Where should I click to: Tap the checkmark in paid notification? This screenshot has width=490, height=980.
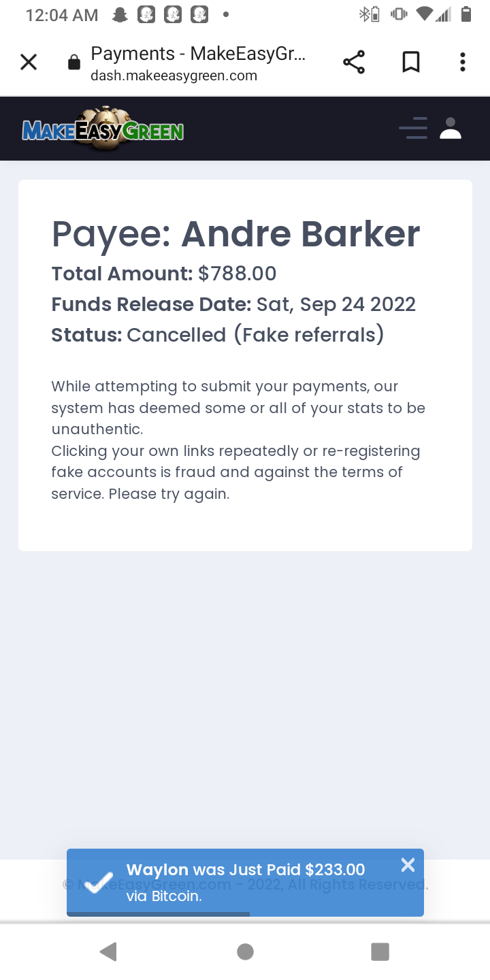point(98,882)
